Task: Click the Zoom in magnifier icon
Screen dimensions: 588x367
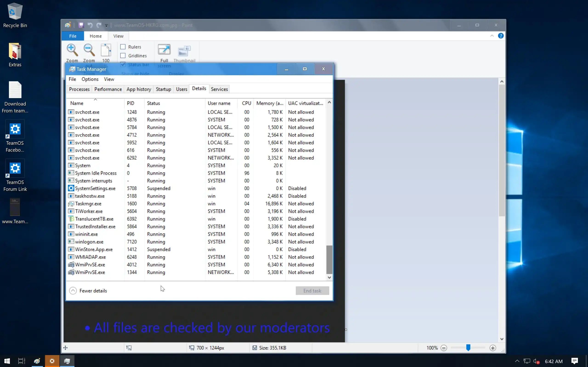Action: click(72, 50)
